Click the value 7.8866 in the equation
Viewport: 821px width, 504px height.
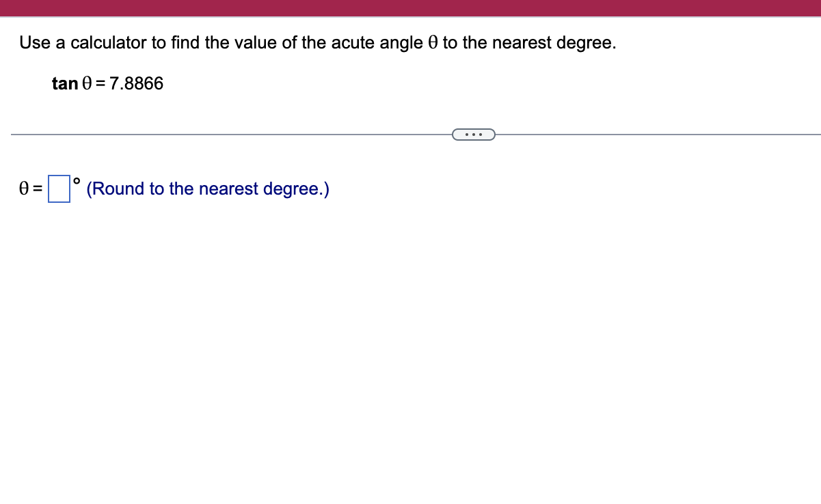point(138,83)
